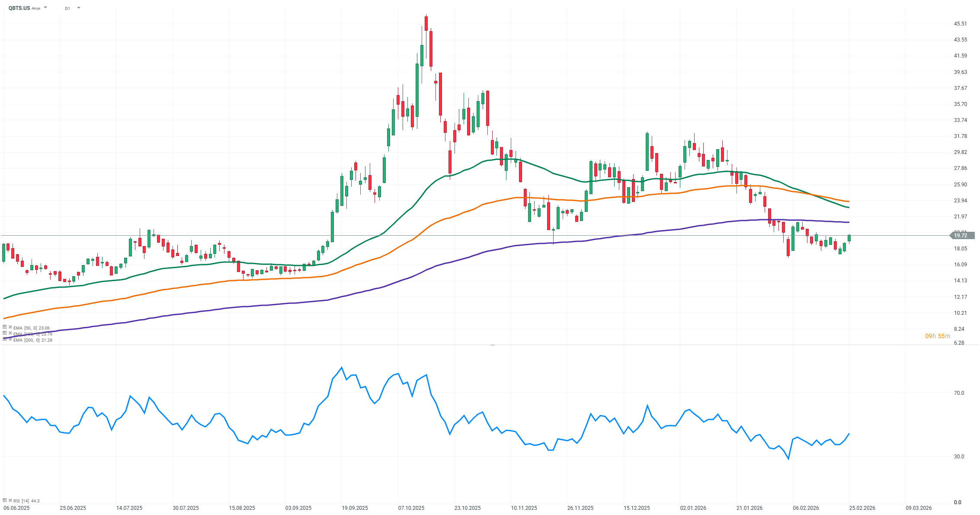Remove the EMA 50 indicator with X
The width and height of the screenshot is (980, 515).
10,327
